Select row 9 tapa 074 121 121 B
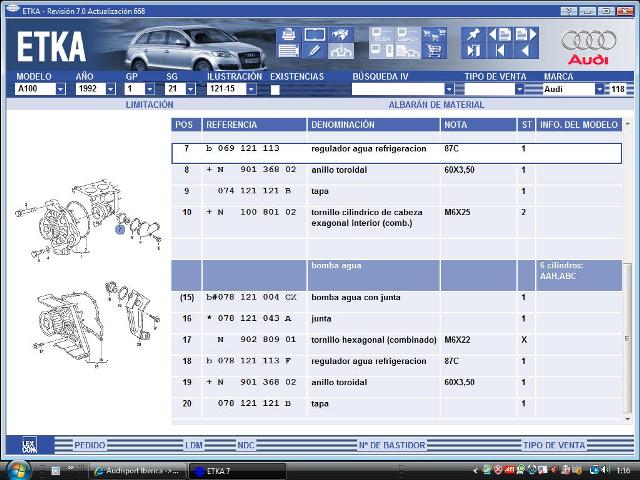This screenshot has height=480, width=640. tap(396, 196)
